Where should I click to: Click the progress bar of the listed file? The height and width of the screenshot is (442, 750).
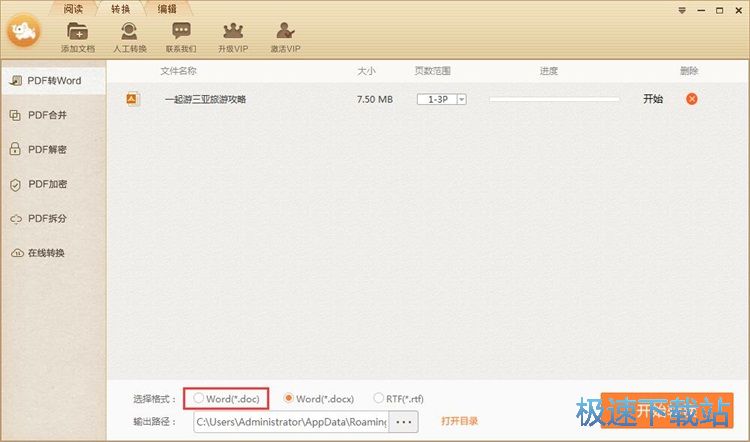554,99
